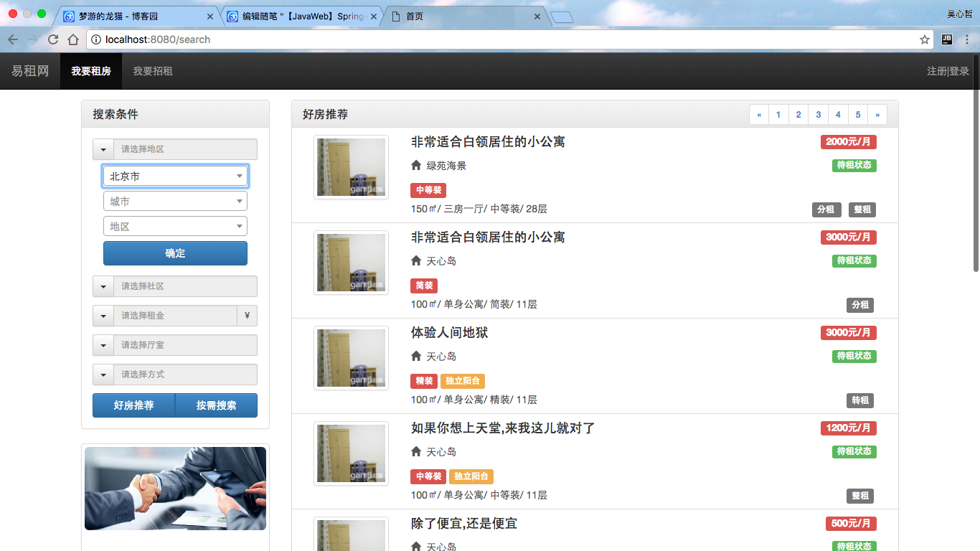Open the 地区 select box
This screenshot has height=551, width=980.
click(176, 227)
